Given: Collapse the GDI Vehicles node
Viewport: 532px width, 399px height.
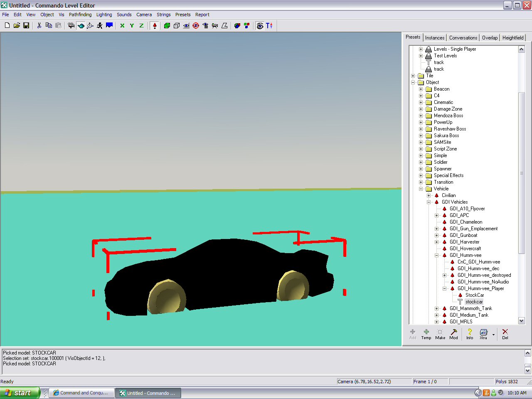Looking at the screenshot, I should pos(429,202).
